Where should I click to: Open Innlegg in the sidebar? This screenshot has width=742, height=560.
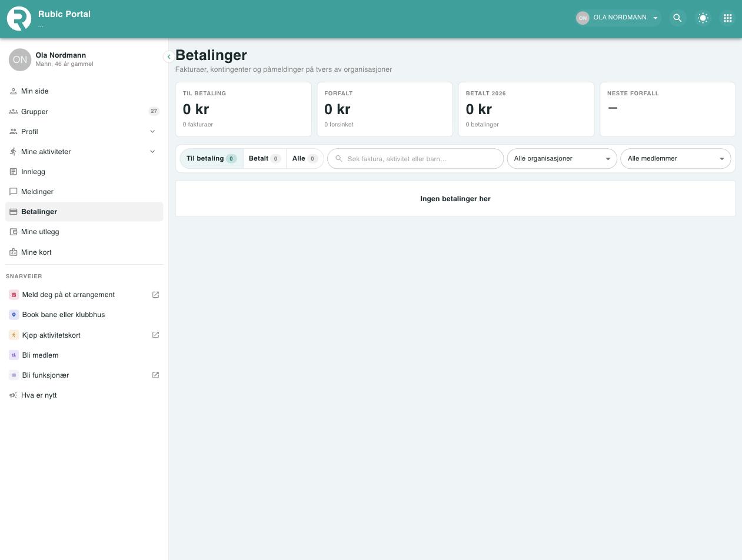(84, 172)
